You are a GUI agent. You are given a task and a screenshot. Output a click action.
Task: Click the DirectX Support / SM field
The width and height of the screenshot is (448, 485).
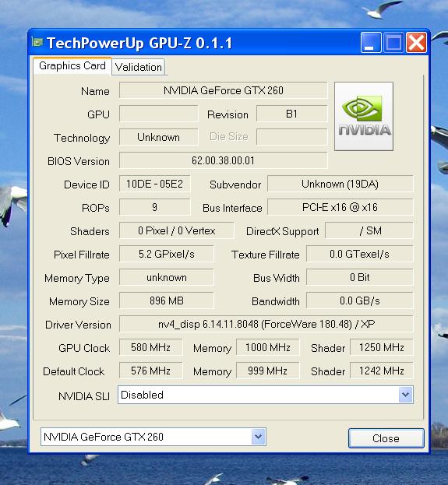(369, 230)
